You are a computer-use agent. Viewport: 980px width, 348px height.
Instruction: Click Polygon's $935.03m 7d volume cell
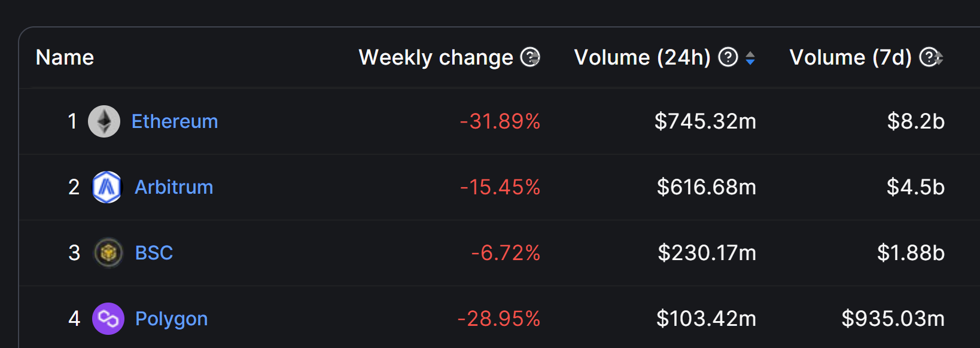[893, 319]
